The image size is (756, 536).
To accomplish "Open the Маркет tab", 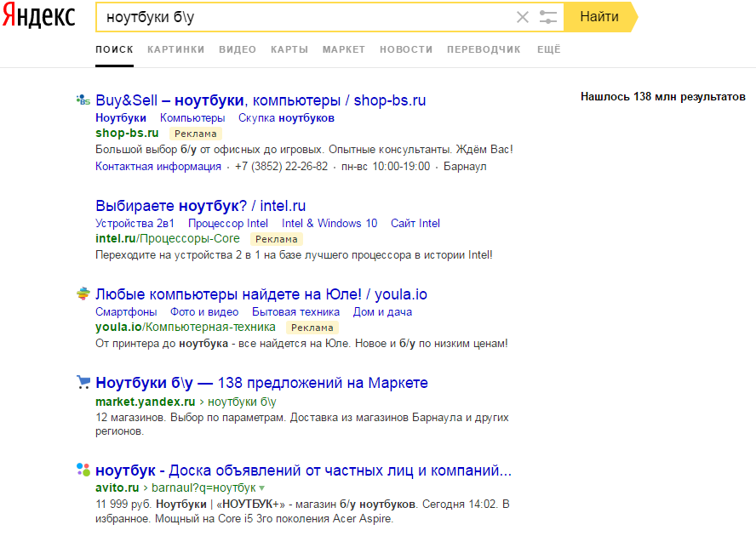I will (x=344, y=49).
